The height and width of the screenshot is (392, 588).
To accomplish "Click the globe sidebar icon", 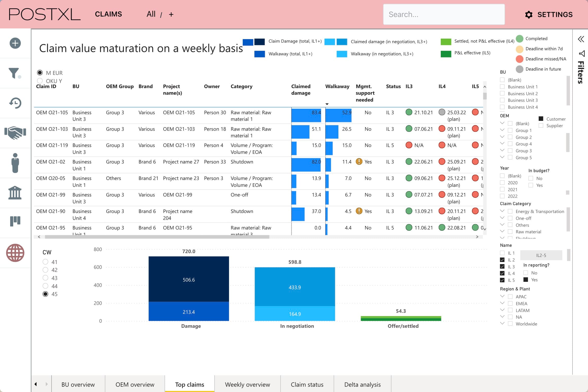I will 15,253.
